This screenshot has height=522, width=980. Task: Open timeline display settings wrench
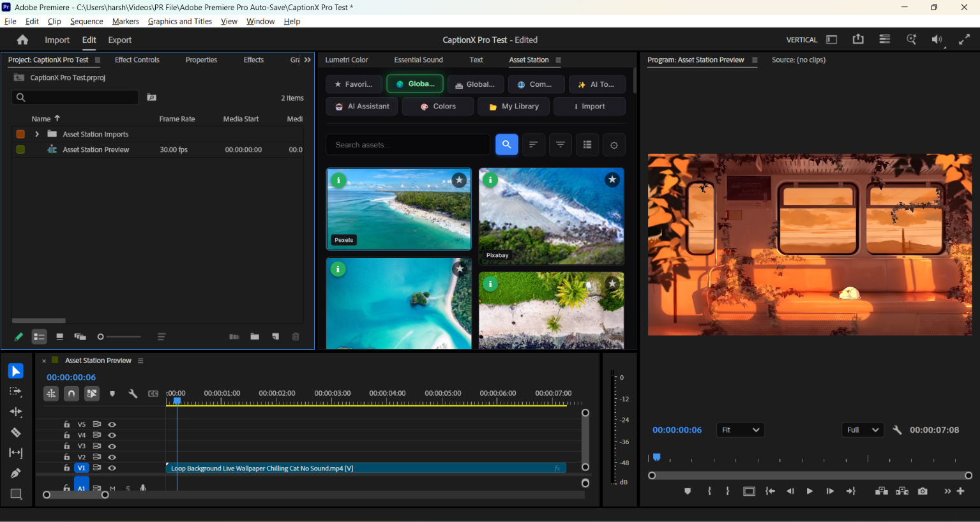tap(133, 394)
